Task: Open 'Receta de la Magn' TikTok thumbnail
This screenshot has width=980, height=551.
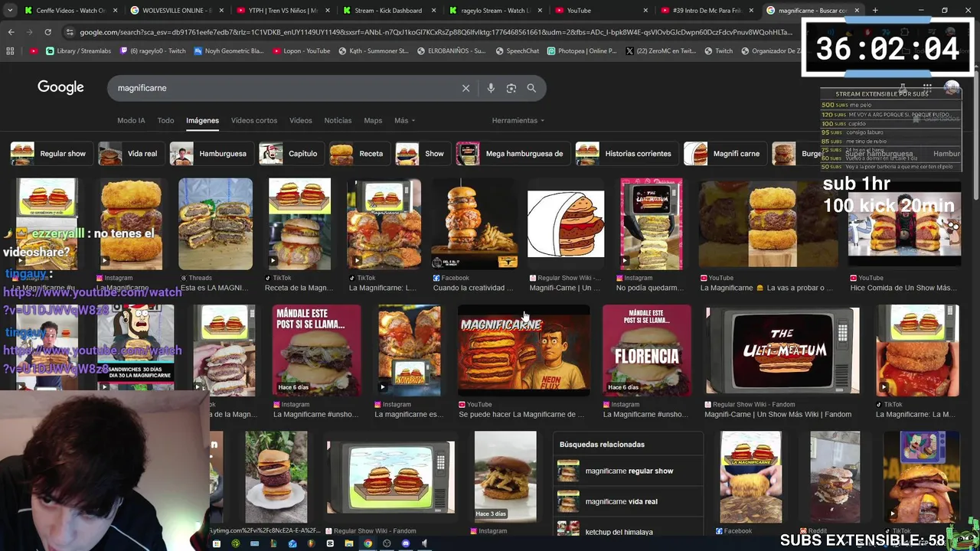Action: 299,224
